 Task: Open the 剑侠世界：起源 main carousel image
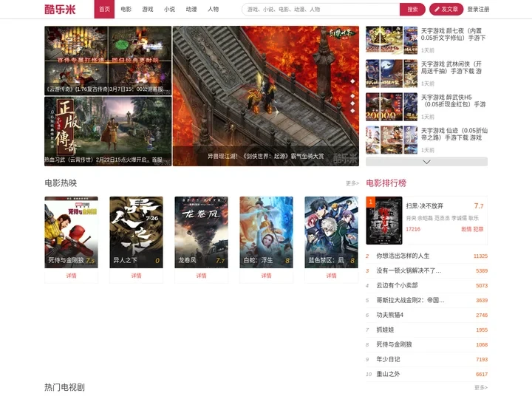point(266,96)
